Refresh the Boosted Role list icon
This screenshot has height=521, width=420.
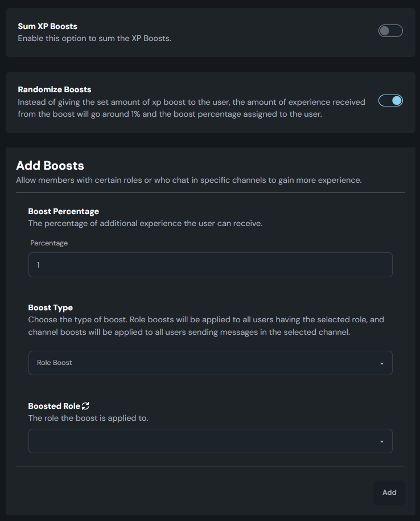point(85,406)
